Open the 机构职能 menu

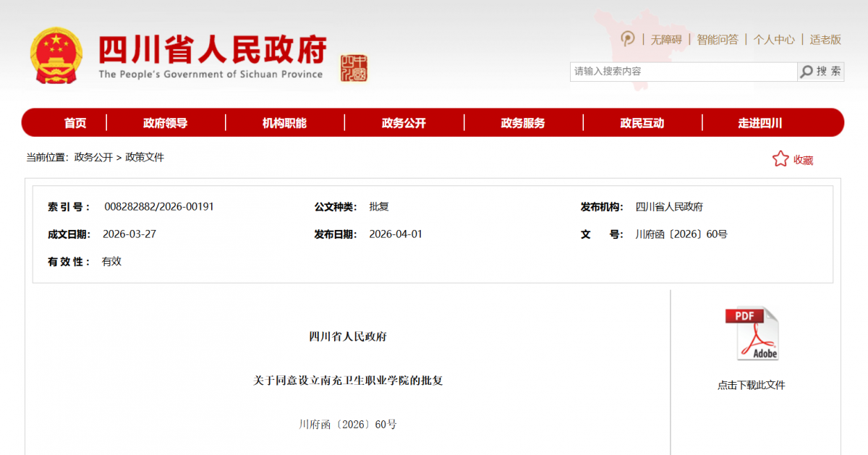(x=284, y=123)
